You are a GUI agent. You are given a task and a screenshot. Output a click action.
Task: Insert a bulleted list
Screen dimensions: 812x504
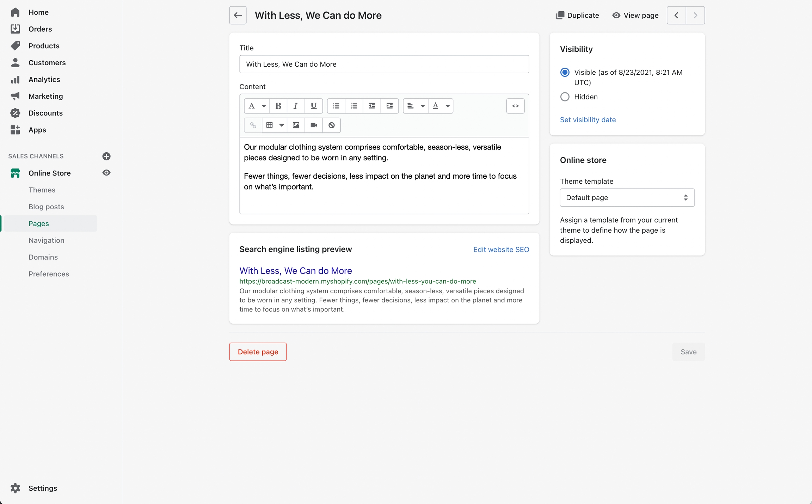click(336, 106)
